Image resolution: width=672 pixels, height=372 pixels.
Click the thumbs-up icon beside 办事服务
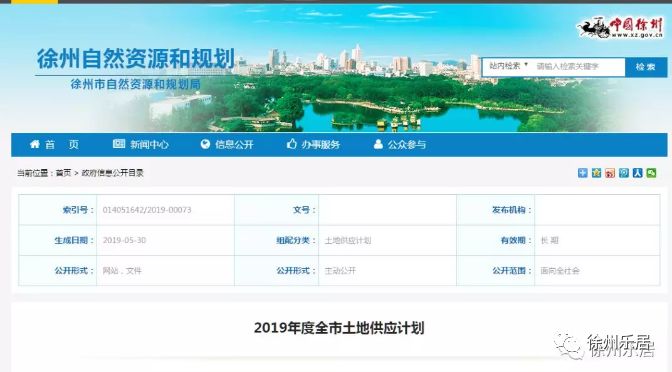click(x=292, y=144)
